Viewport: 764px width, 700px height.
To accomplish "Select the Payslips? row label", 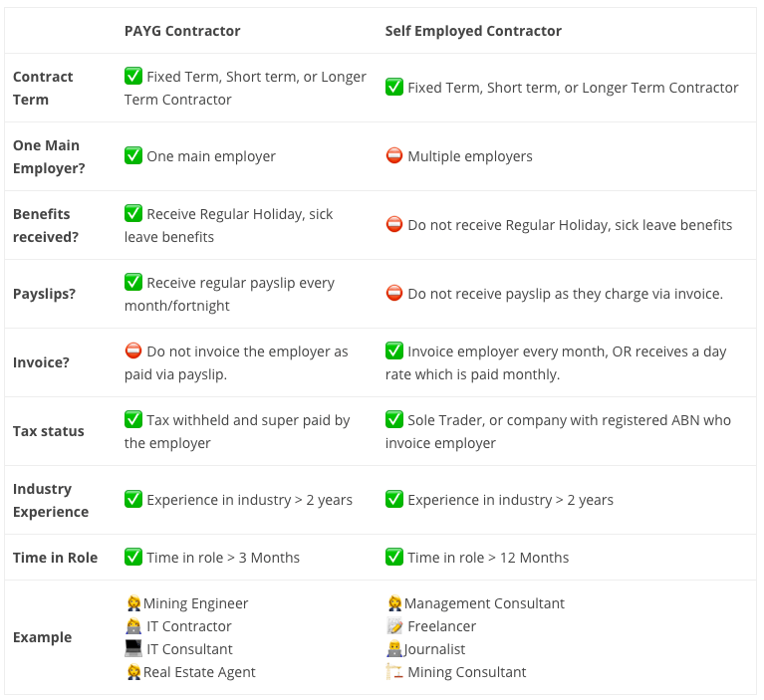I will click(45, 294).
